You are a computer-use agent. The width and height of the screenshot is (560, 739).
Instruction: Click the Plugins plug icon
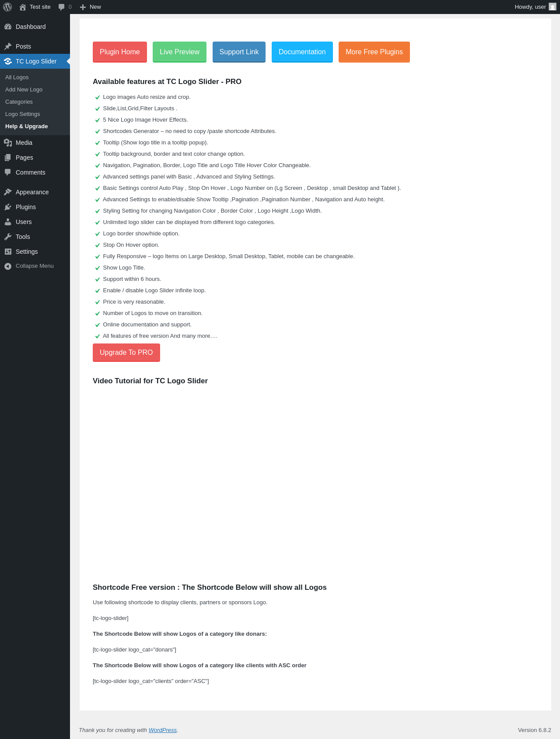point(8,207)
